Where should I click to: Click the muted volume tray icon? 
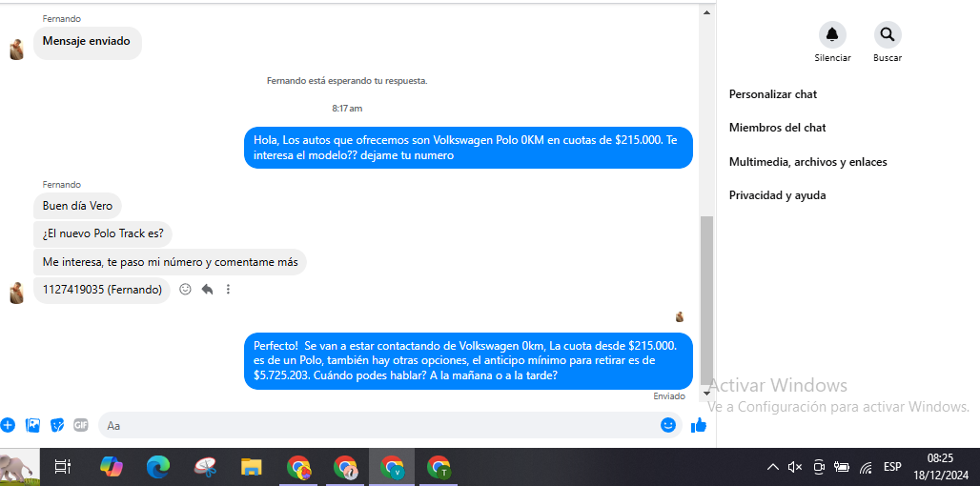tap(795, 467)
